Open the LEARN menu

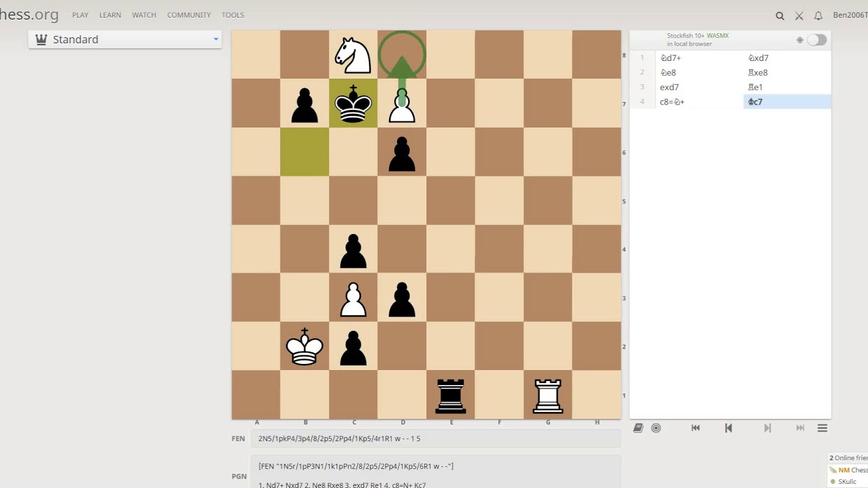[x=110, y=15]
